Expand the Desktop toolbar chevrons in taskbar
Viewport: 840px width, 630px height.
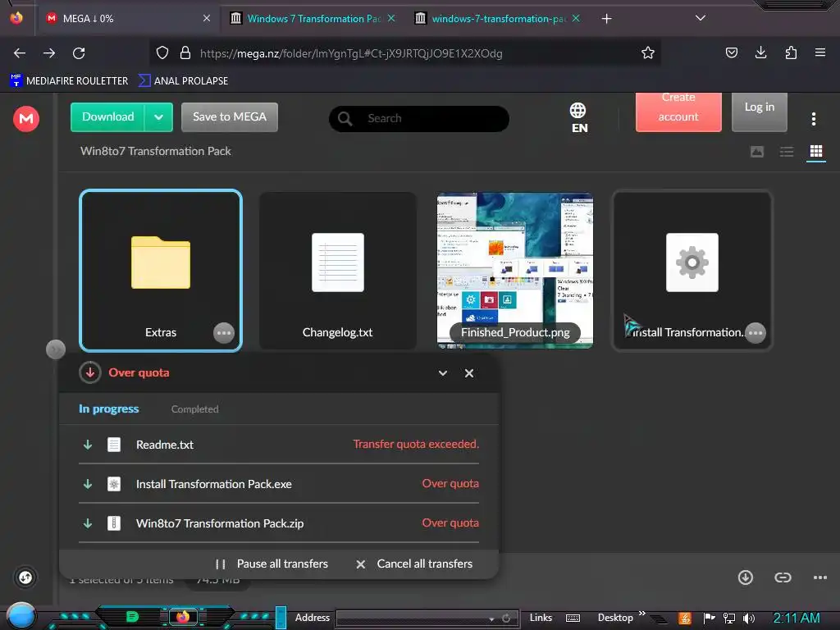[x=641, y=614]
